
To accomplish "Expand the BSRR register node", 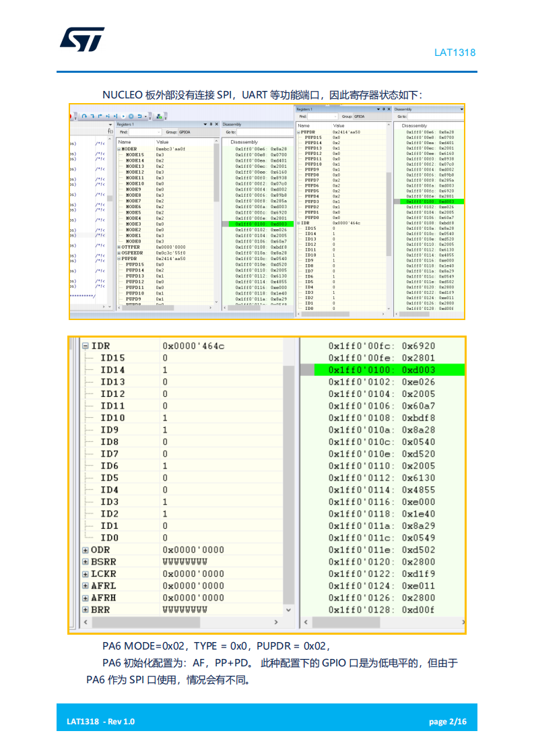I will pyautogui.click(x=86, y=562).
